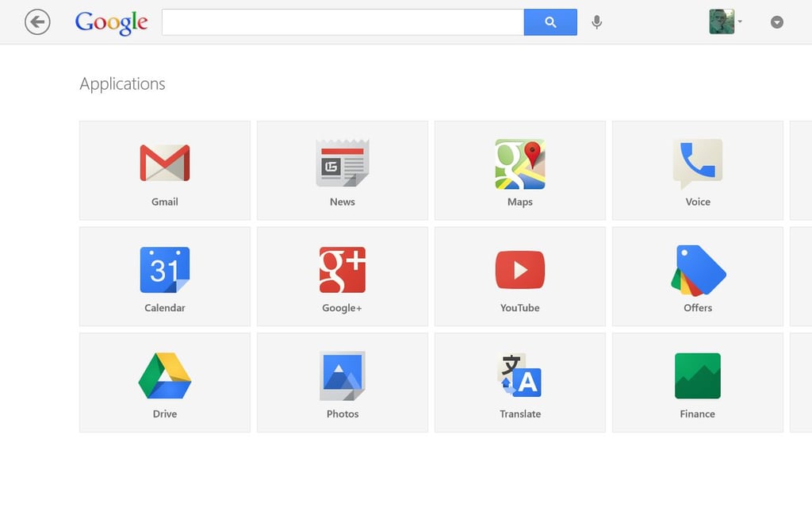Click the Calendar label text
Image resolution: width=812 pixels, height=508 pixels.
tap(165, 308)
